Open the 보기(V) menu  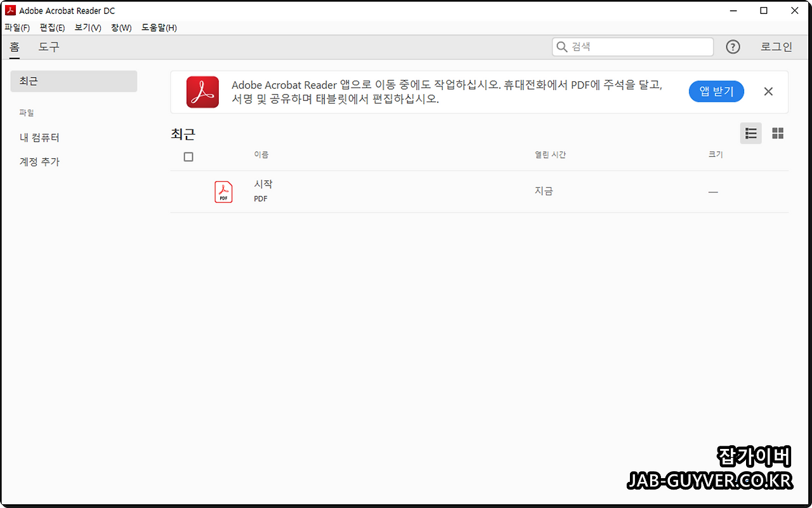88,28
